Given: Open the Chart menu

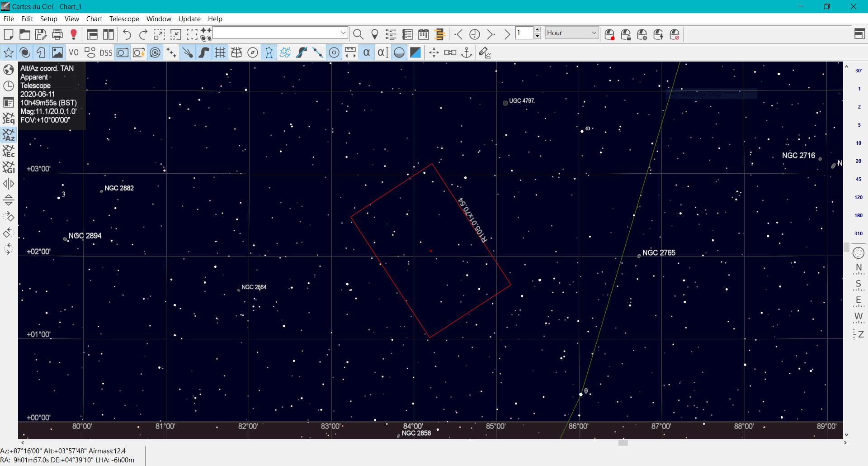Looking at the screenshot, I should 94,19.
